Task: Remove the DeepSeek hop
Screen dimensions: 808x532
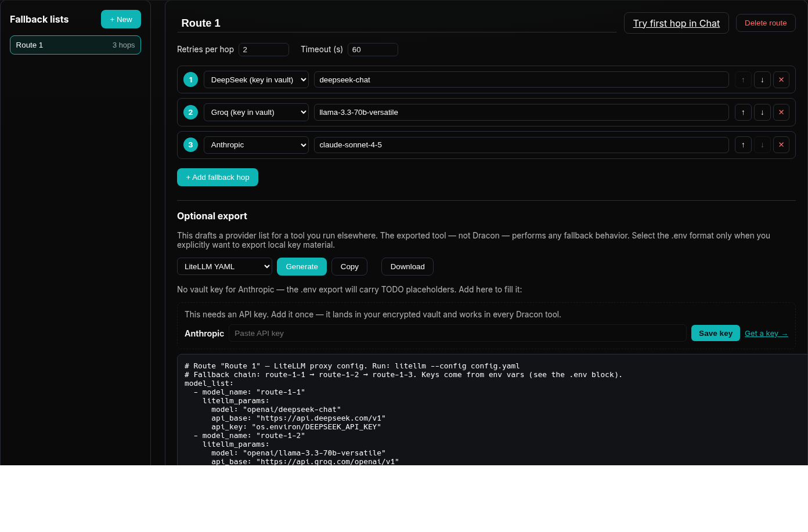Action: coord(781,79)
